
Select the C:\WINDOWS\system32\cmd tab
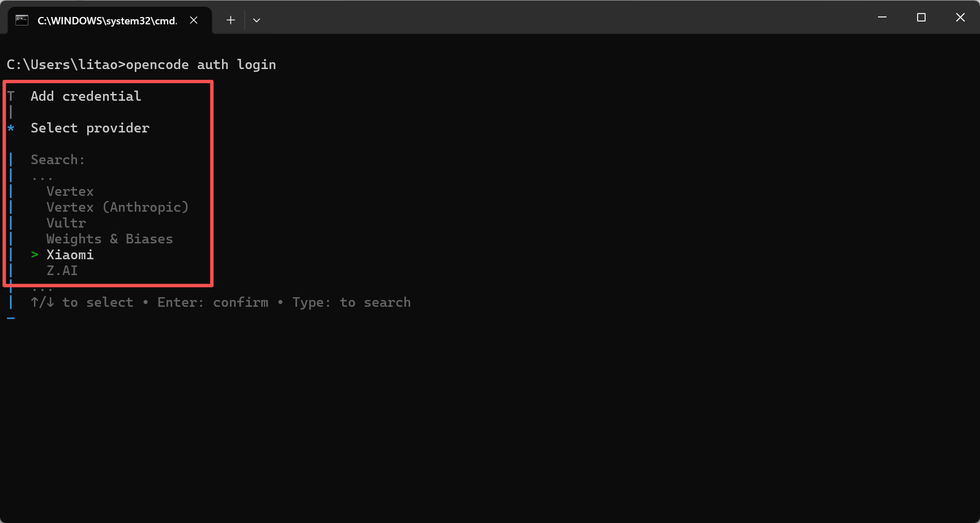point(107,21)
